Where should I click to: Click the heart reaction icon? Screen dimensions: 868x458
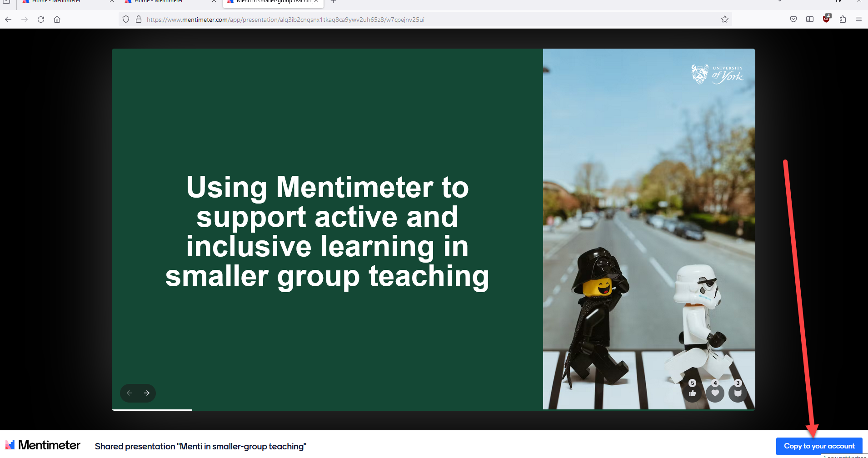pyautogui.click(x=715, y=393)
